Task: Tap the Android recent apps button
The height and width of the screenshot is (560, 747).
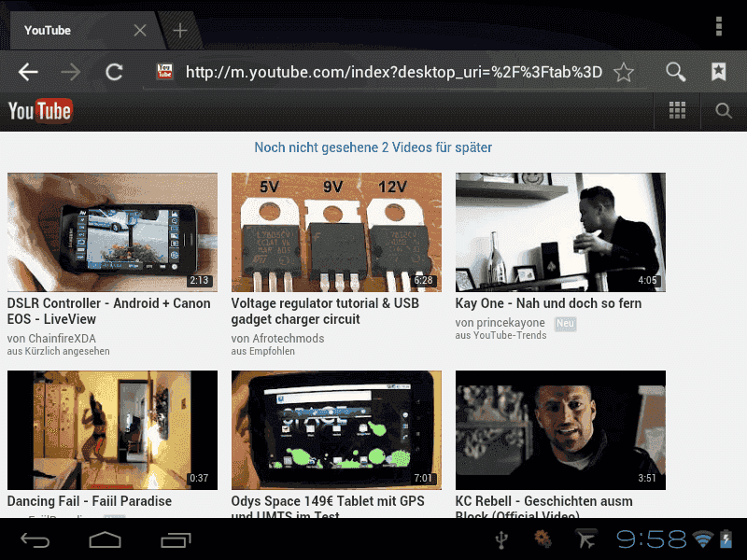Action: tap(176, 540)
